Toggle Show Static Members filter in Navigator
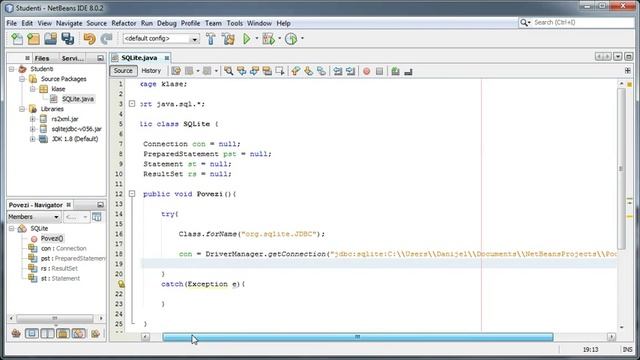The width and height of the screenshot is (640, 360). pyautogui.click(x=47, y=333)
